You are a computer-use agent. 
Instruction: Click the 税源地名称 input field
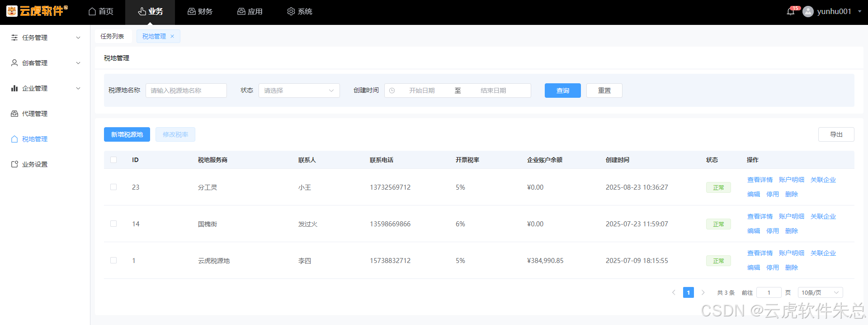pyautogui.click(x=186, y=91)
